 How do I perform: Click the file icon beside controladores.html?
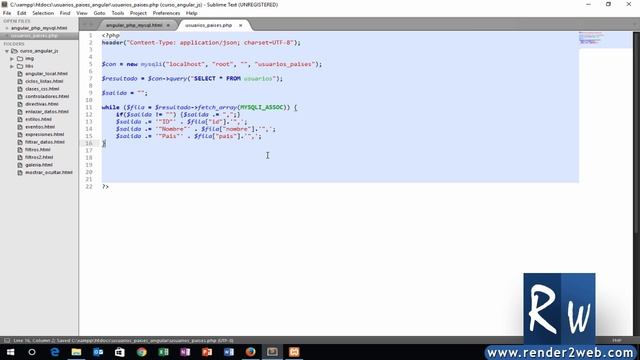click(x=20, y=96)
